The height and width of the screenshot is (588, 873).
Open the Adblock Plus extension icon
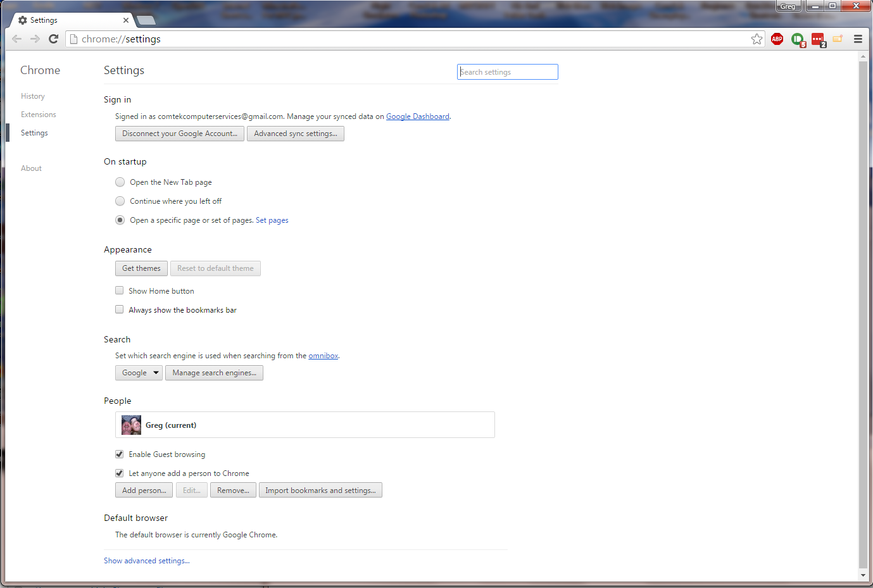pos(777,39)
